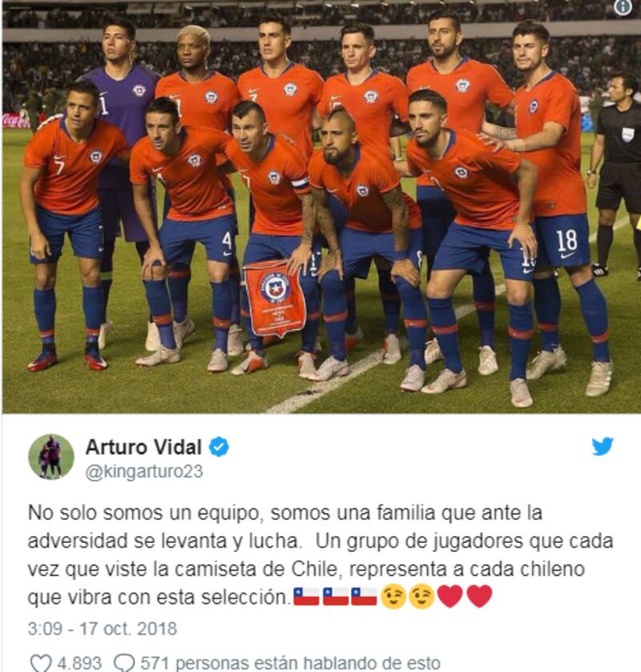Click the tweet text starting 'No solo somos'
The height and width of the screenshot is (672, 641).
click(x=320, y=554)
